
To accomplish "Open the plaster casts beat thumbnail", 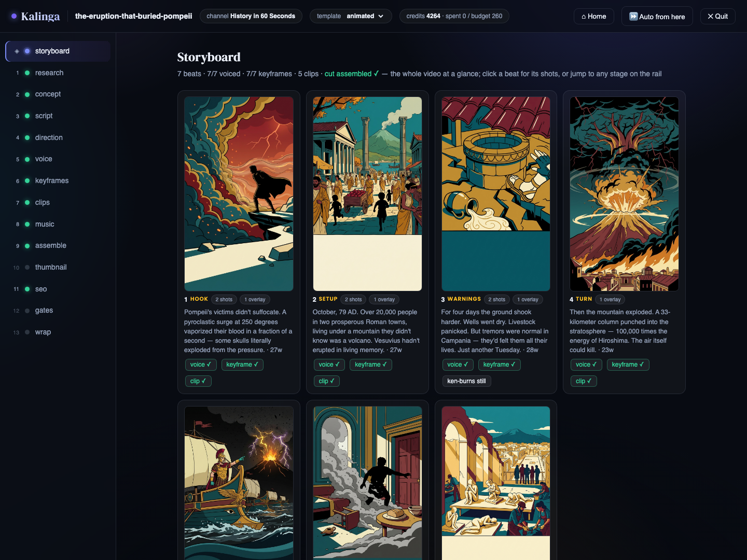I will coord(496,483).
